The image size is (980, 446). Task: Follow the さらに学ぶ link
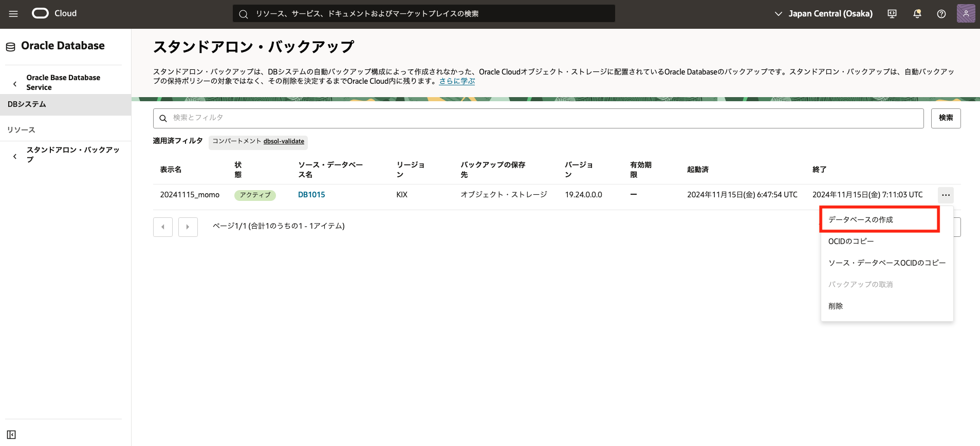click(457, 81)
